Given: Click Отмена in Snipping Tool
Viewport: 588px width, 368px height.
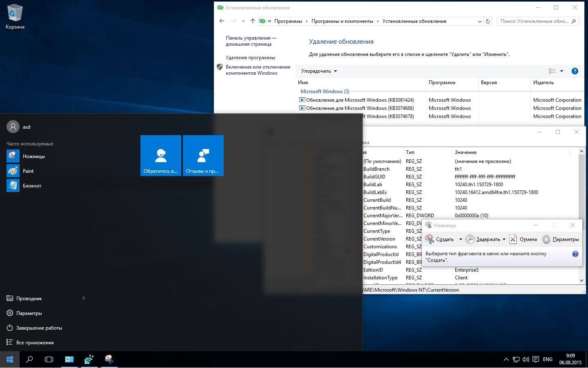Looking at the screenshot, I should [523, 239].
